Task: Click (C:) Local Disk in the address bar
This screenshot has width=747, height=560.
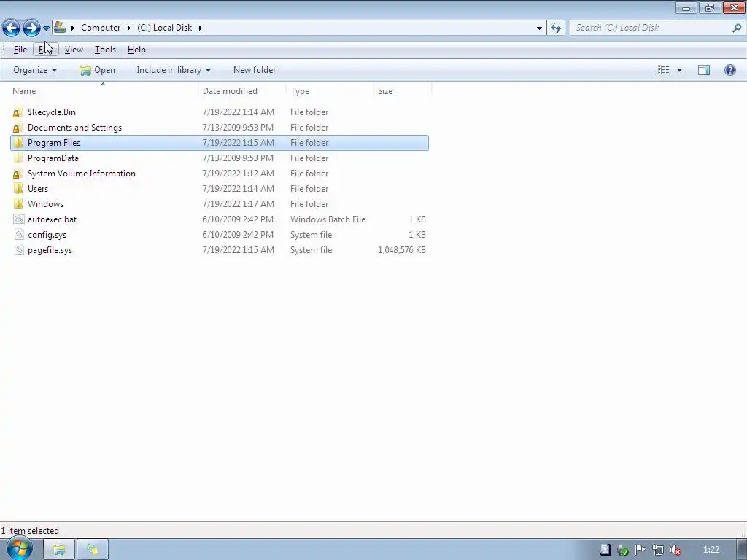Action: (164, 28)
